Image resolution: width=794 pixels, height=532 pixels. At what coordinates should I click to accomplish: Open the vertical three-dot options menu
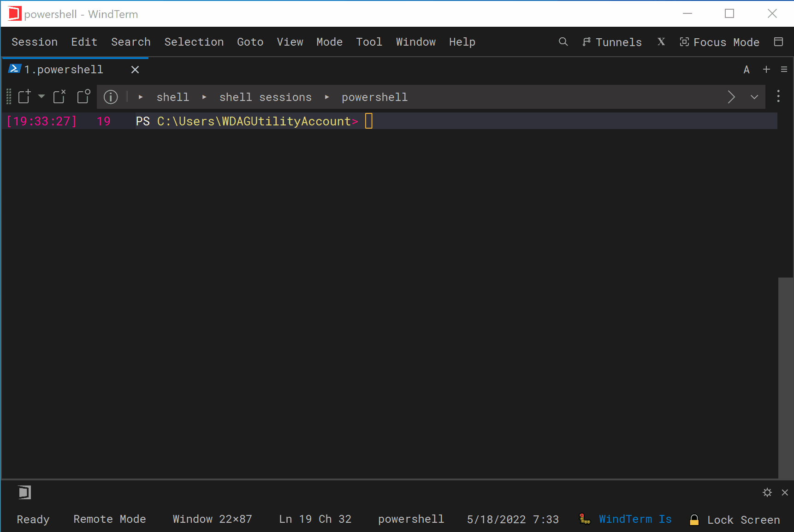point(778,96)
